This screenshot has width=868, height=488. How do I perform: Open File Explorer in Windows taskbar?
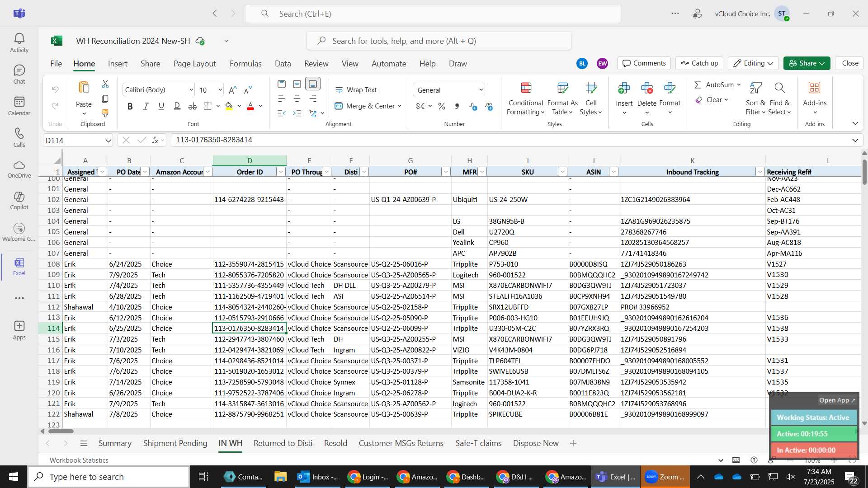(280, 477)
